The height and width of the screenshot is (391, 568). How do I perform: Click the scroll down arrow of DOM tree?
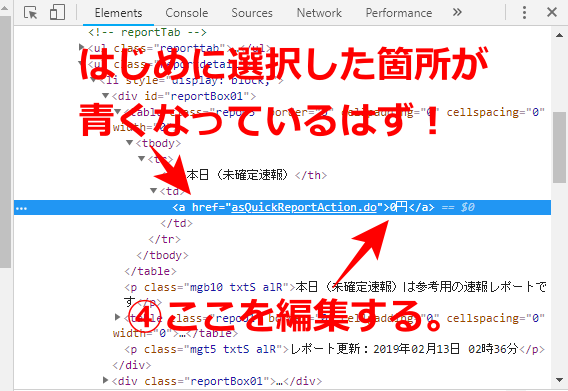[x=559, y=380]
